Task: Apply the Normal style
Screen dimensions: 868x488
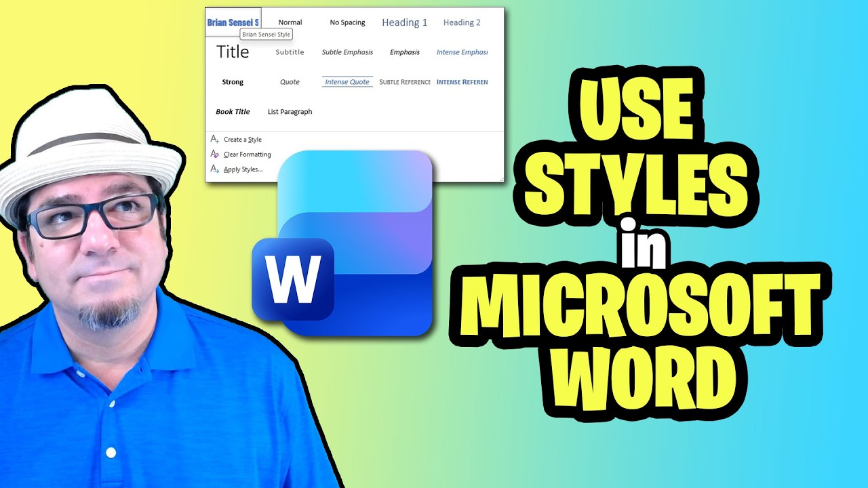Action: tap(290, 22)
